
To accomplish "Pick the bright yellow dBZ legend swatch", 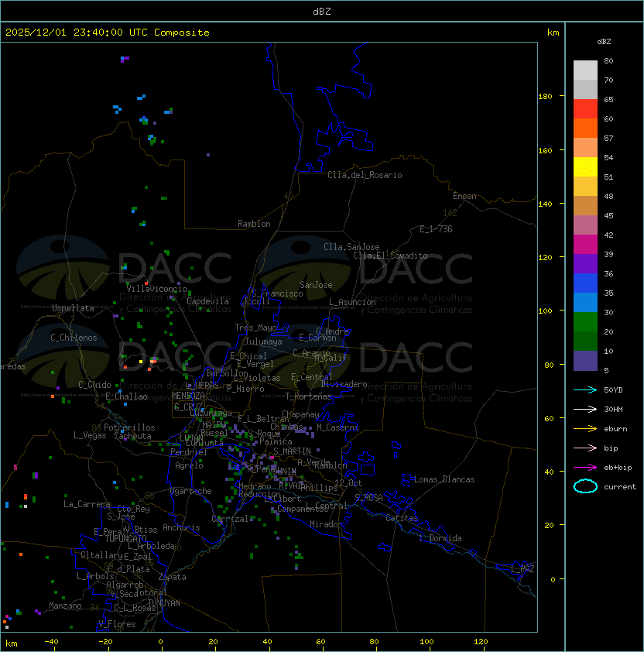I will click(585, 167).
